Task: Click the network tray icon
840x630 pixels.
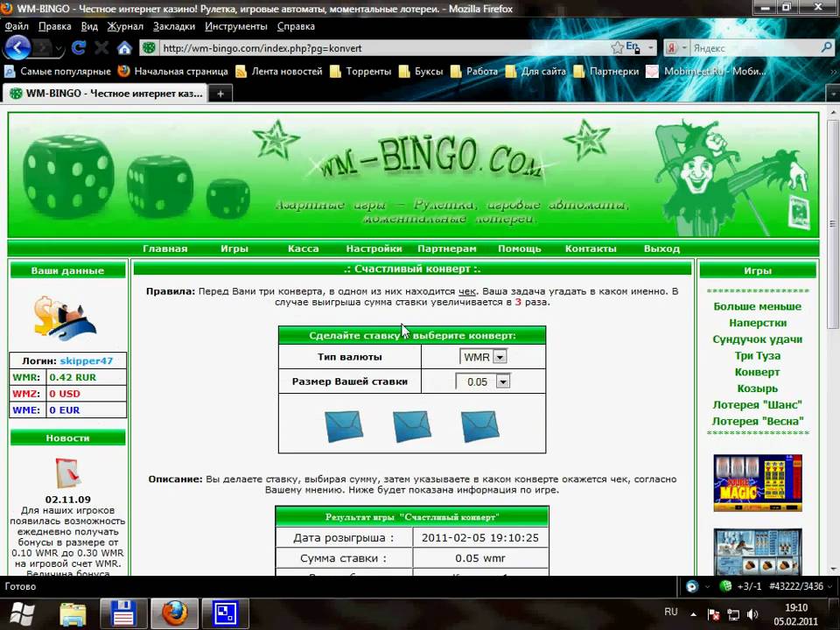Action: point(733,614)
